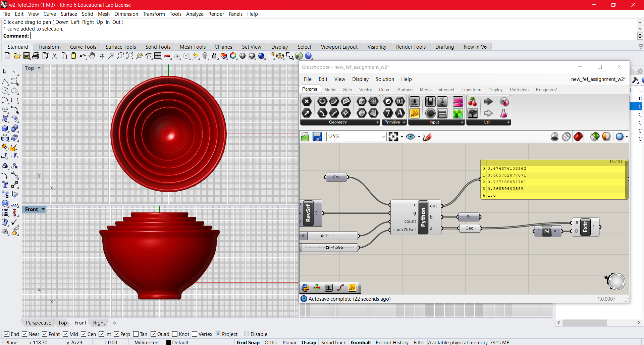
Task: Click the stackOffset slider handle at -4.596
Action: coord(327,248)
